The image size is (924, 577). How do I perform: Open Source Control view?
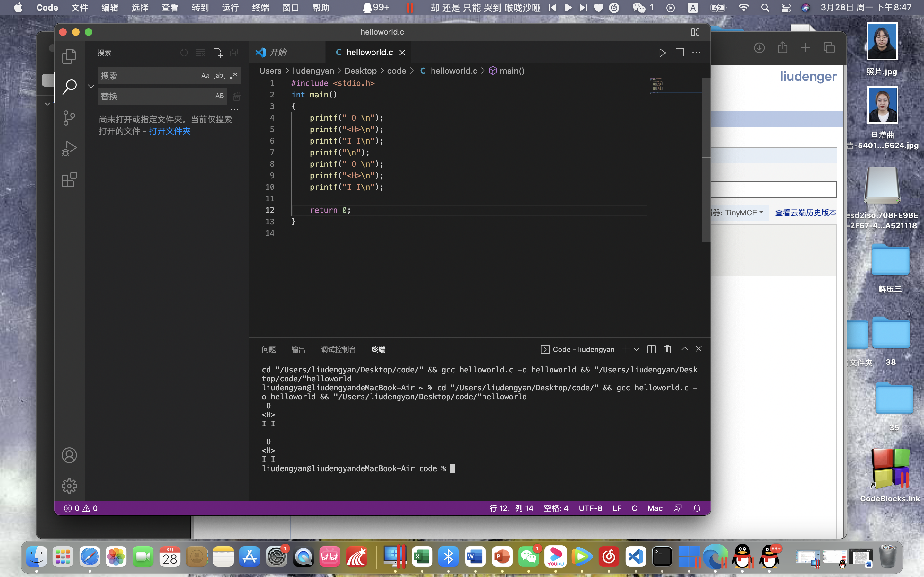(x=69, y=118)
